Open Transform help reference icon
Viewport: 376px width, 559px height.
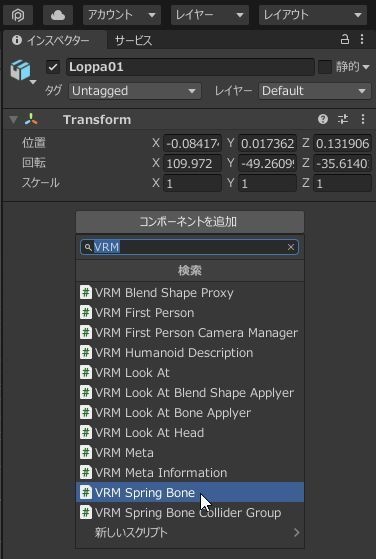pyautogui.click(x=323, y=119)
